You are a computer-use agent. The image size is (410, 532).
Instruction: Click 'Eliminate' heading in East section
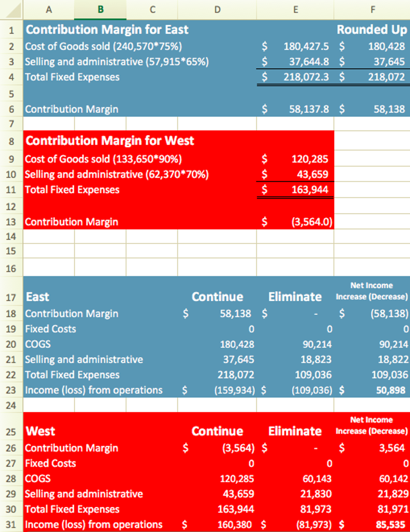pos(295,297)
